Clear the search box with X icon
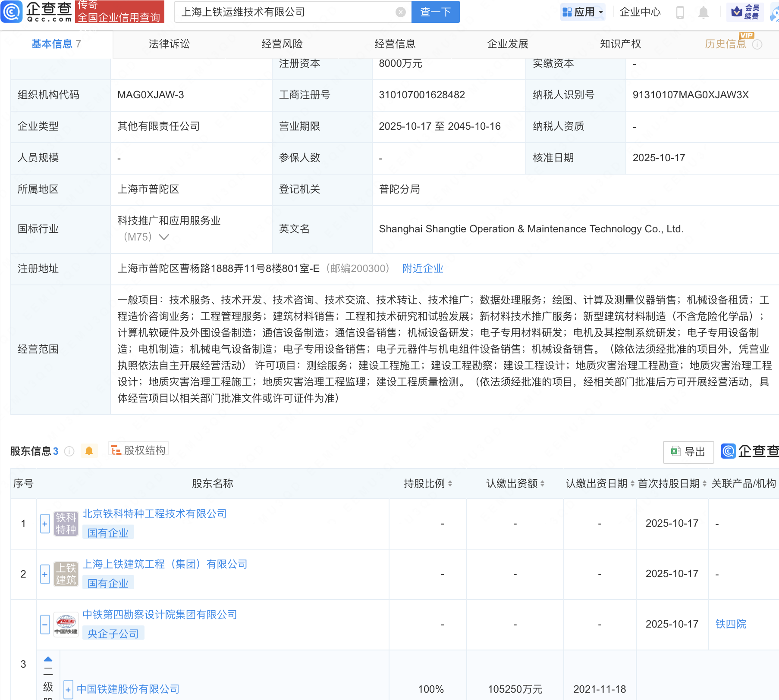The image size is (779, 700). coord(400,12)
